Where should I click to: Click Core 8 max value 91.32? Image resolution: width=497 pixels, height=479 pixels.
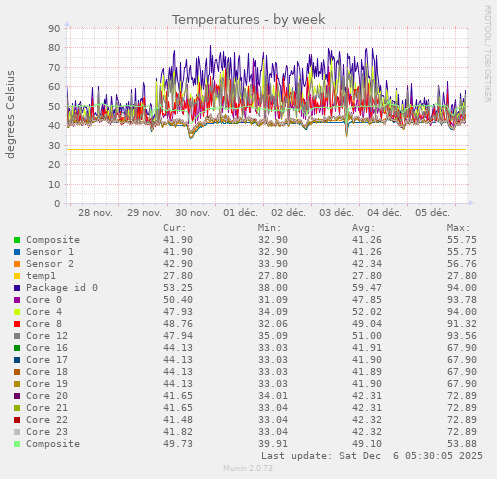tap(462, 324)
